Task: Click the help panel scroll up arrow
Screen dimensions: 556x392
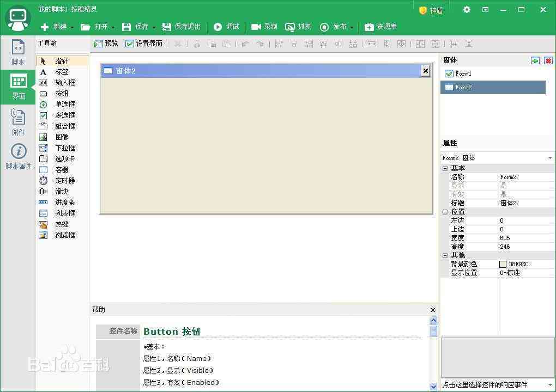Action: point(433,321)
